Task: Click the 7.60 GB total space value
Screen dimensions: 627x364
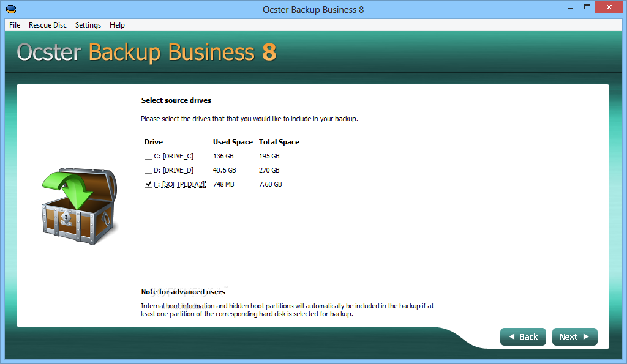Action: click(270, 184)
